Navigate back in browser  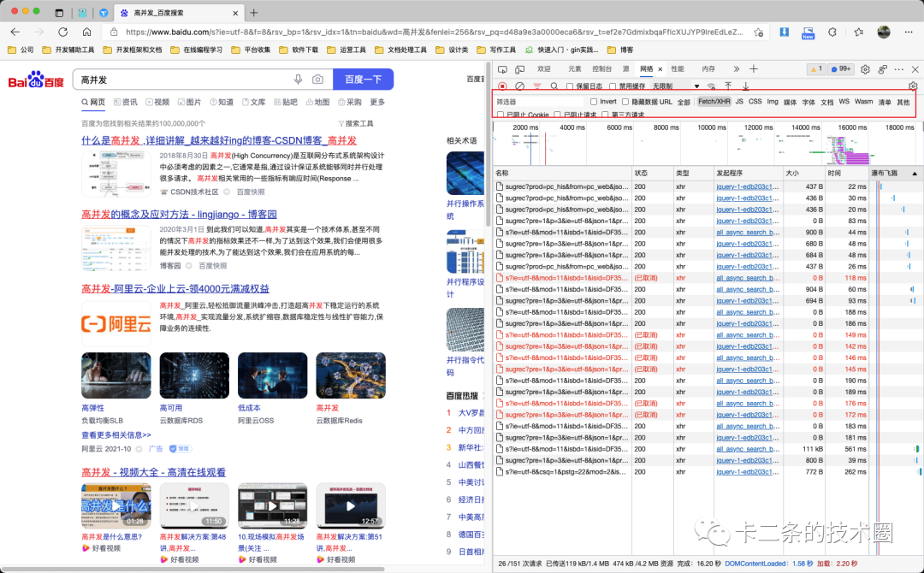(x=15, y=32)
